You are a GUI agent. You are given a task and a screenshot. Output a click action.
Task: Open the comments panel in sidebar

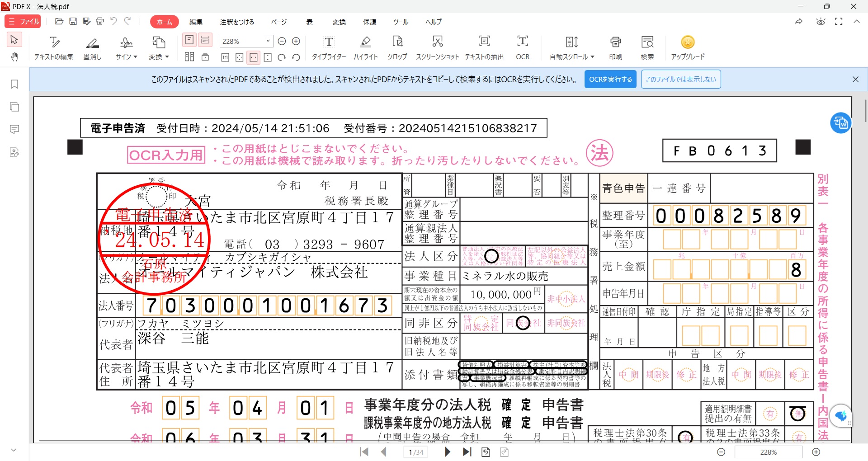point(14,130)
